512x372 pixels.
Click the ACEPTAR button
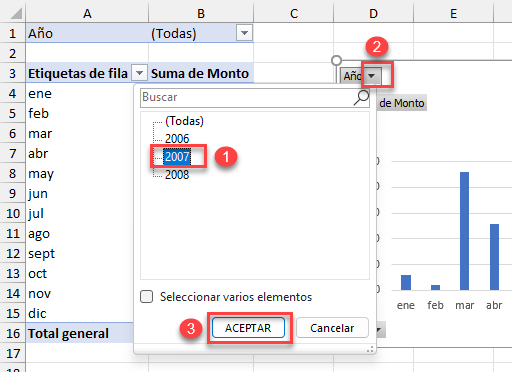click(248, 328)
